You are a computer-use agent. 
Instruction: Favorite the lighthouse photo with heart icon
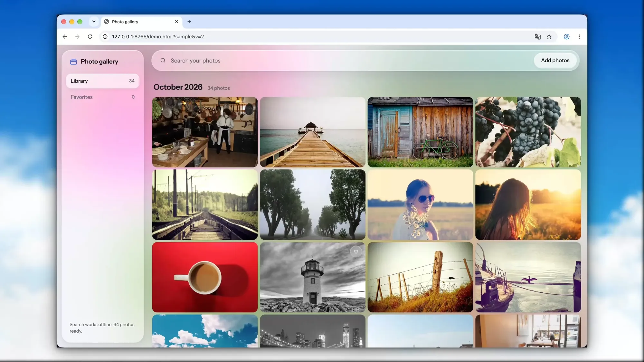pyautogui.click(x=356, y=252)
